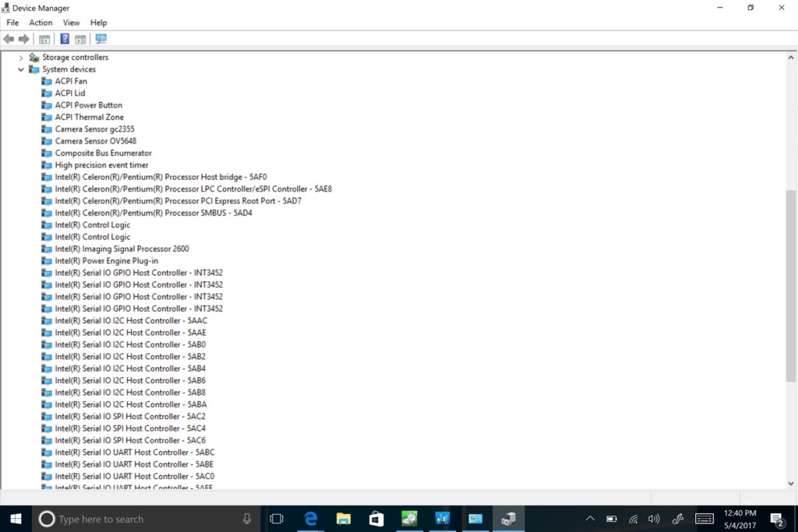This screenshot has height=532, width=798.
Task: Open the Help toolbar icon
Action: (x=65, y=39)
